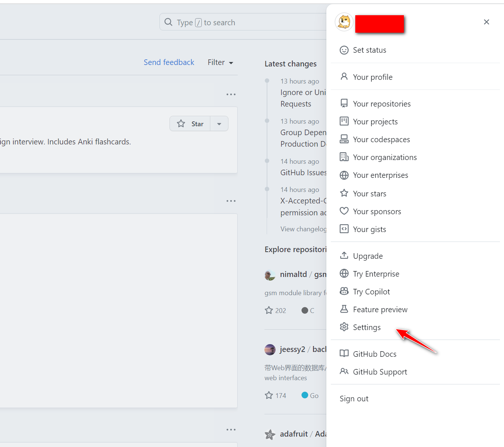
Task: Open the first feed item's three-dot menu
Action: click(231, 94)
